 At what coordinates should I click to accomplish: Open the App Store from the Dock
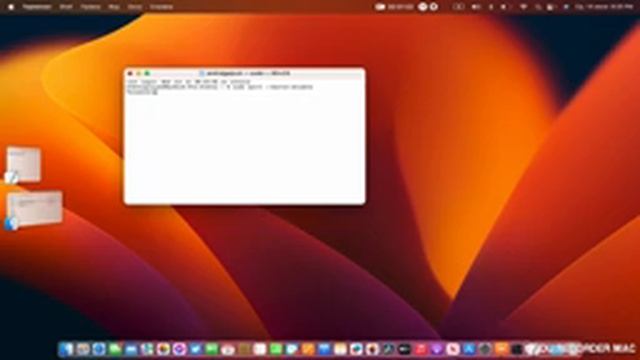click(469, 349)
